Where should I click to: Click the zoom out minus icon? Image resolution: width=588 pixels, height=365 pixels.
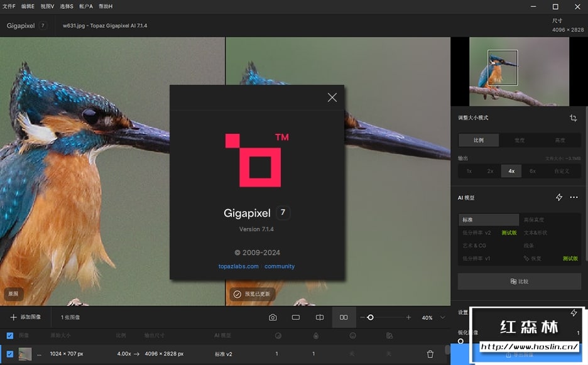coord(362,317)
